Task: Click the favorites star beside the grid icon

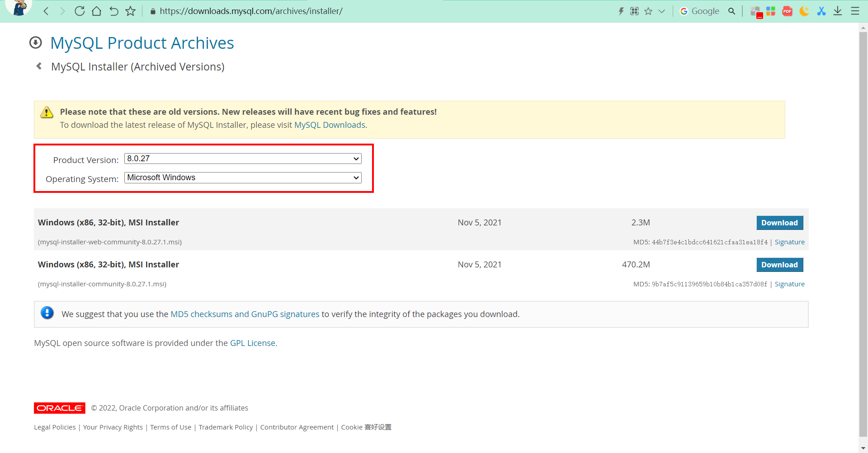Action: point(648,11)
